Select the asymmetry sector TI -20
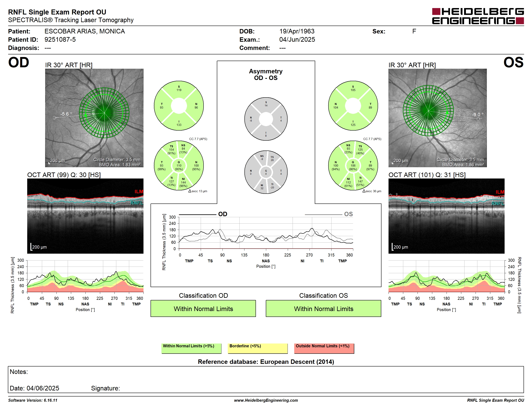 [272, 186]
